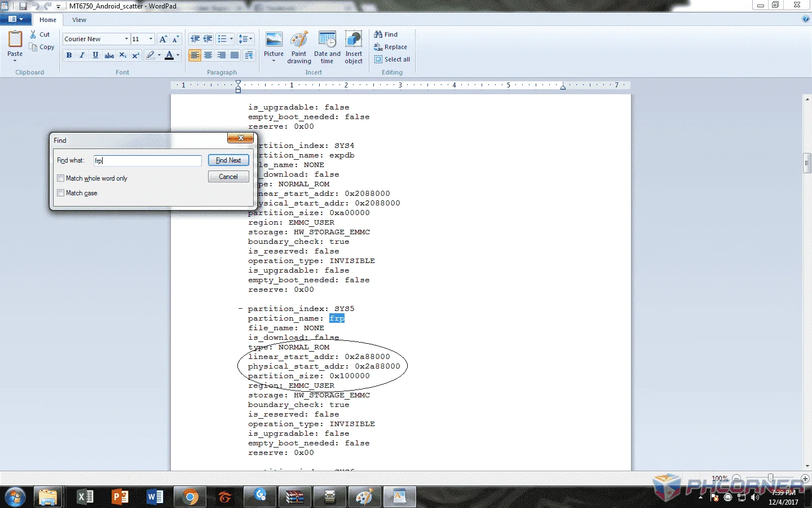Cancel the Find dialog

(228, 177)
